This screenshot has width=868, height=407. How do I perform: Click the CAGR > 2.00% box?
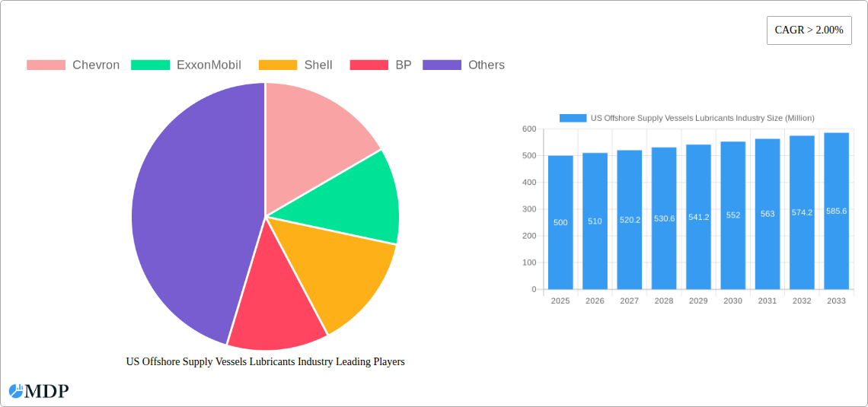(809, 30)
